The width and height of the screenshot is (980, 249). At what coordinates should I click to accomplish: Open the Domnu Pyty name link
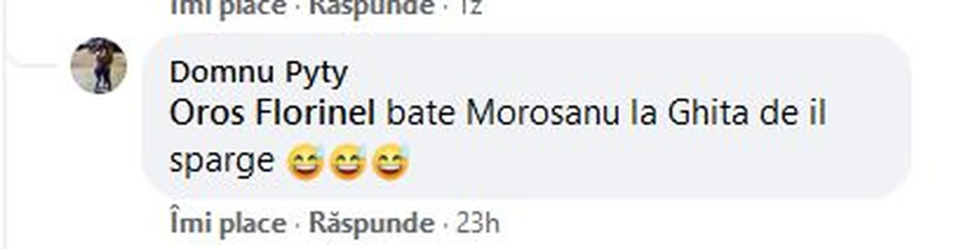258,73
